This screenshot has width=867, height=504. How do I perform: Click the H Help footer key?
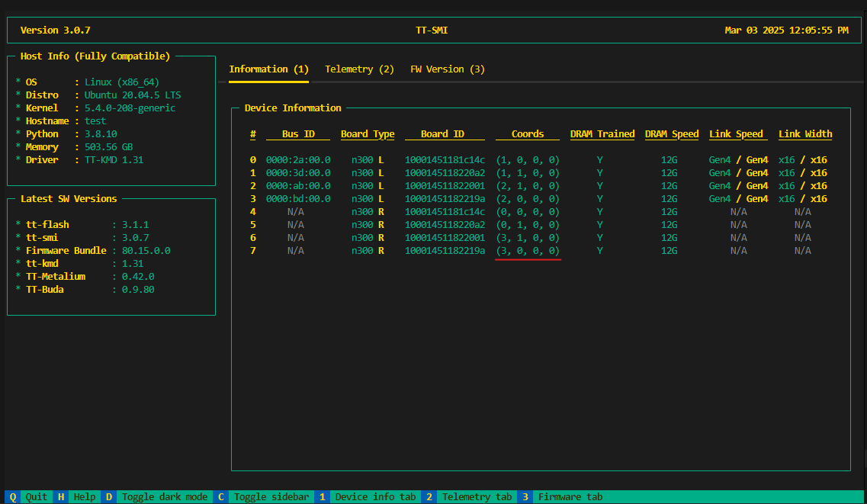tap(77, 497)
